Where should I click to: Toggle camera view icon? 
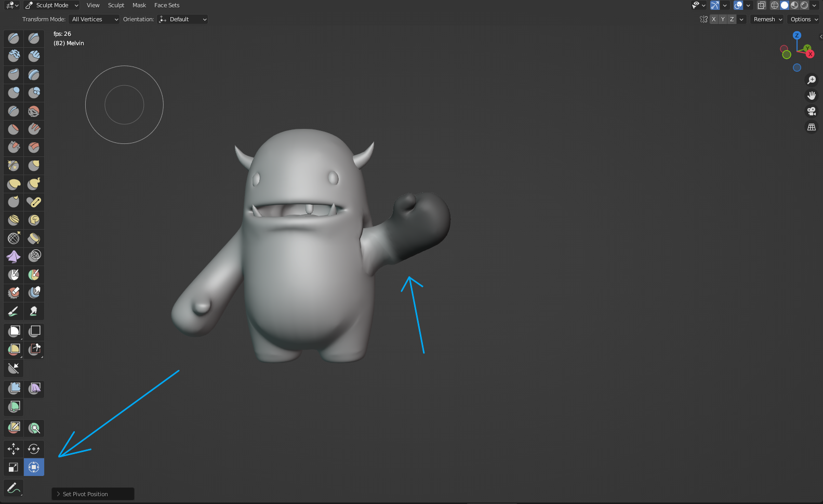812,111
